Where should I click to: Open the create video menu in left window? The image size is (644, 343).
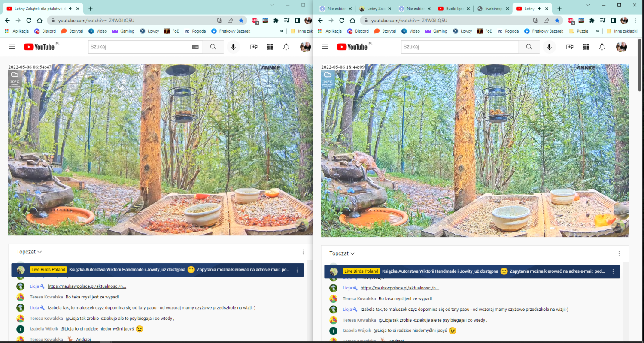tap(254, 47)
